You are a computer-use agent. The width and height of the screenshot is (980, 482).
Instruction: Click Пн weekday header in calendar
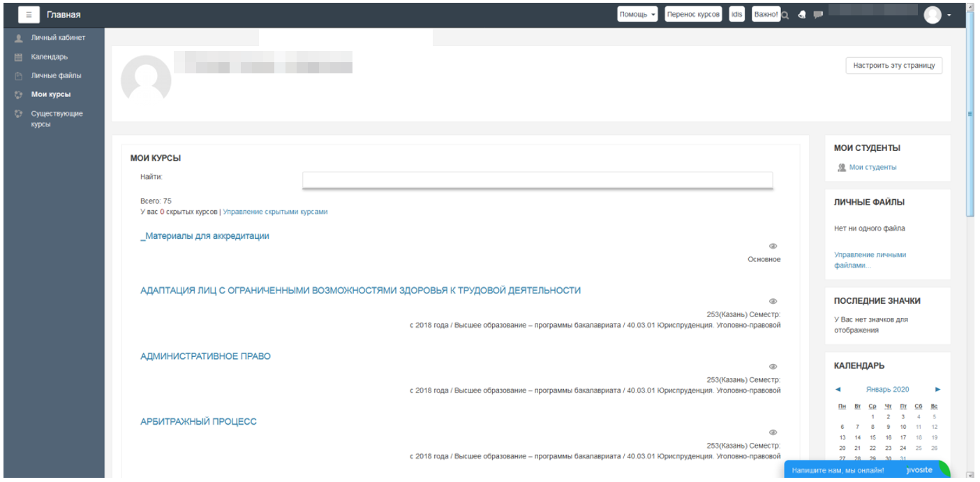coord(842,407)
